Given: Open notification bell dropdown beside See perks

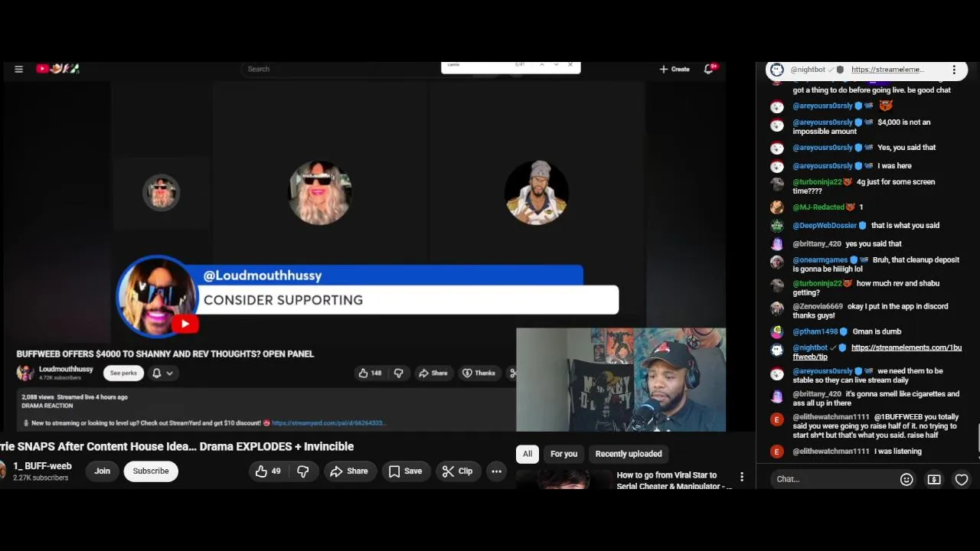Looking at the screenshot, I should click(162, 373).
